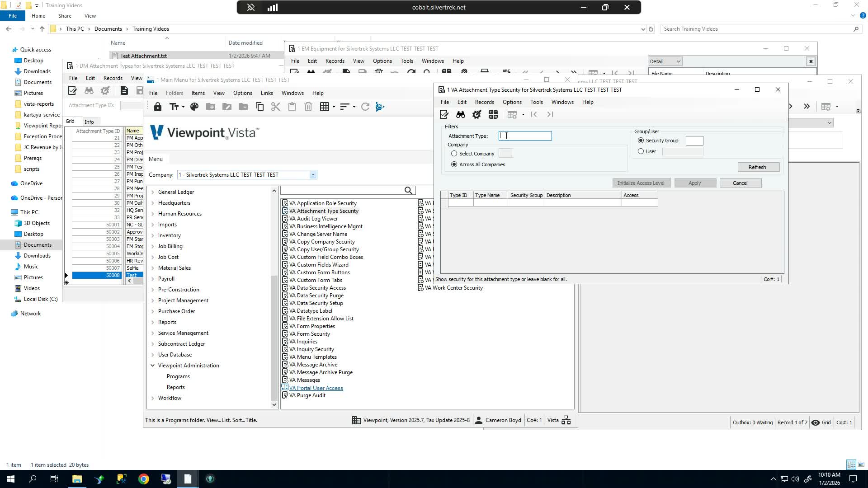Open the Links menu in Main Menu
Screen dimensions: 868x488
pos(267,93)
